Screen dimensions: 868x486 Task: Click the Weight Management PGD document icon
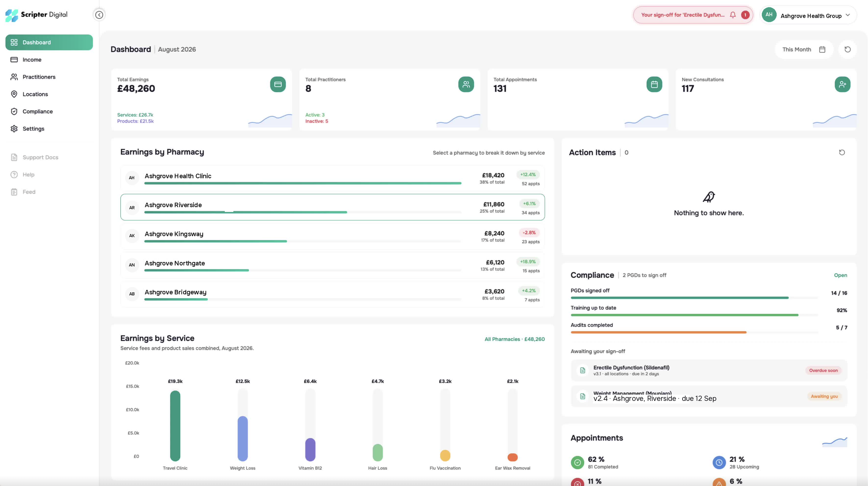tap(582, 396)
